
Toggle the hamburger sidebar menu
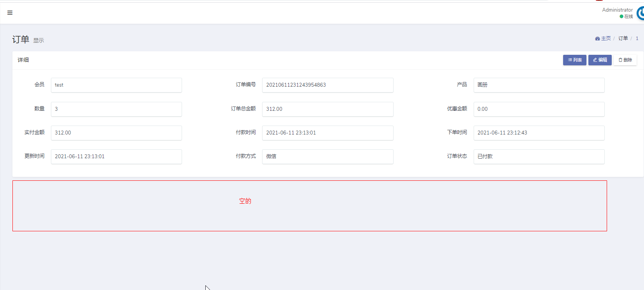[x=10, y=13]
